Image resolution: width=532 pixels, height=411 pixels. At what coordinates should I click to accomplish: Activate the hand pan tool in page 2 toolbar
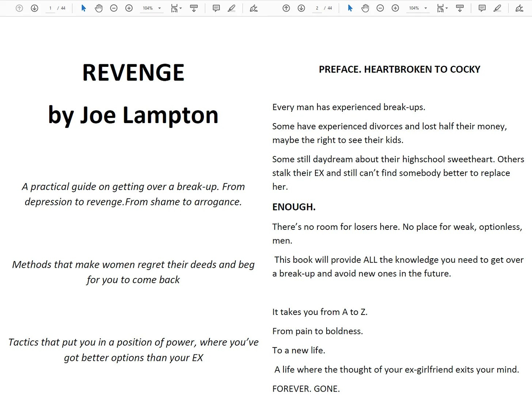point(365,8)
